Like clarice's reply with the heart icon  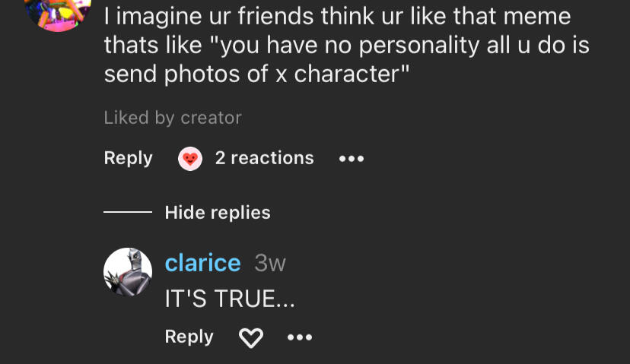click(x=250, y=337)
